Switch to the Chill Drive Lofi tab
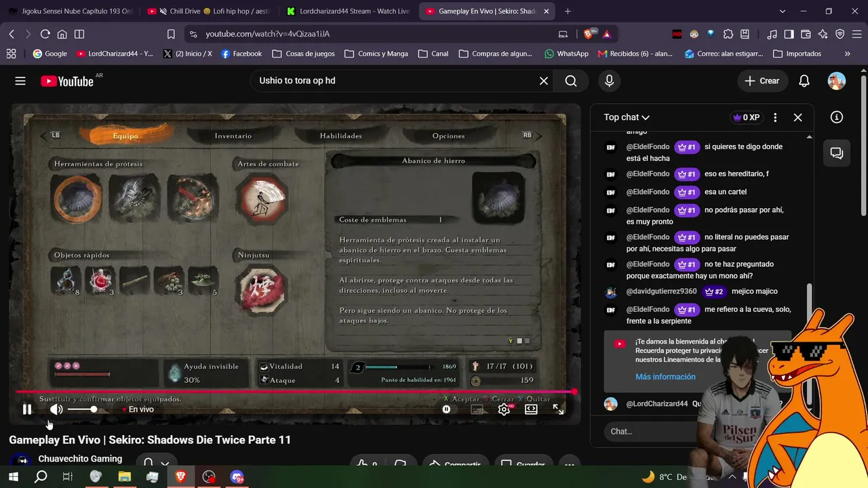 coord(208,11)
